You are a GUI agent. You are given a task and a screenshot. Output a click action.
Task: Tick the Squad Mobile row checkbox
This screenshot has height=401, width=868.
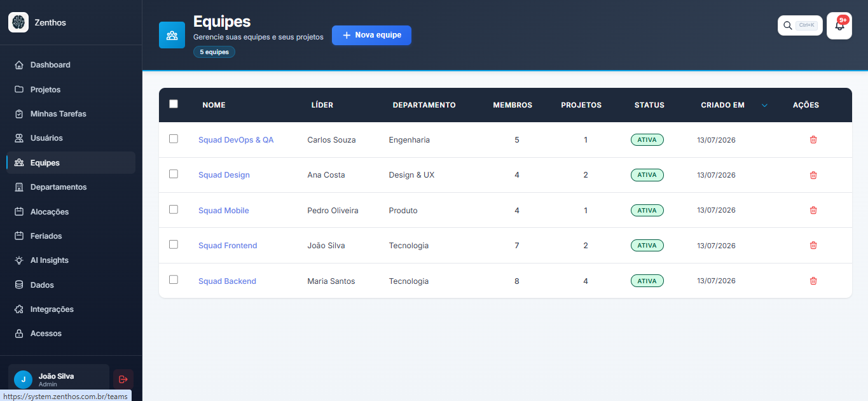point(174,209)
